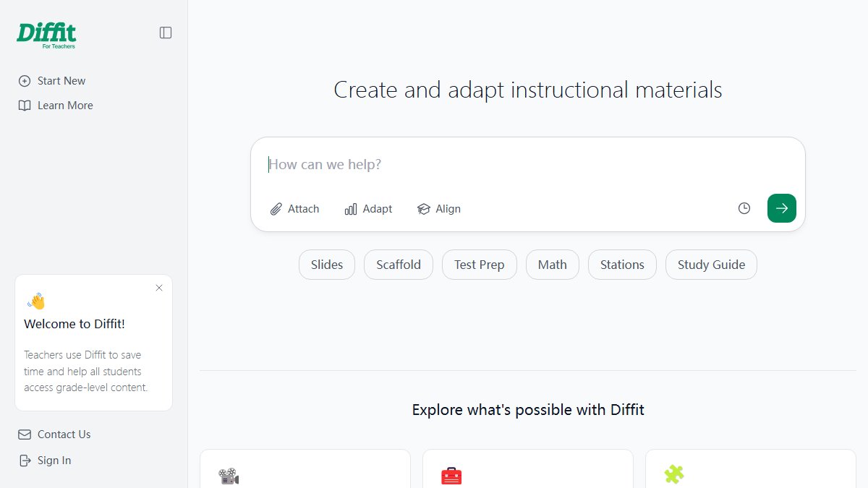Select the Slides suggestion chip
Image resolution: width=868 pixels, height=488 pixels.
(x=327, y=265)
